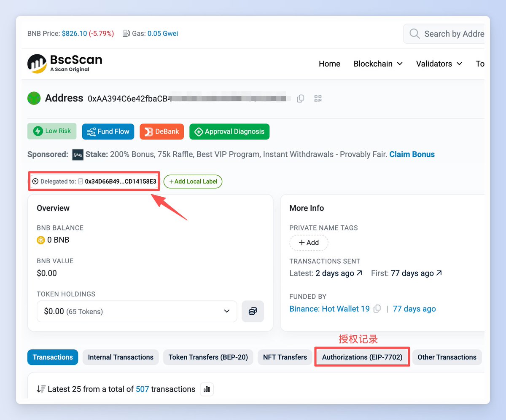Click the Low Risk badge
Screen dimensions: 506x420
click(52, 131)
